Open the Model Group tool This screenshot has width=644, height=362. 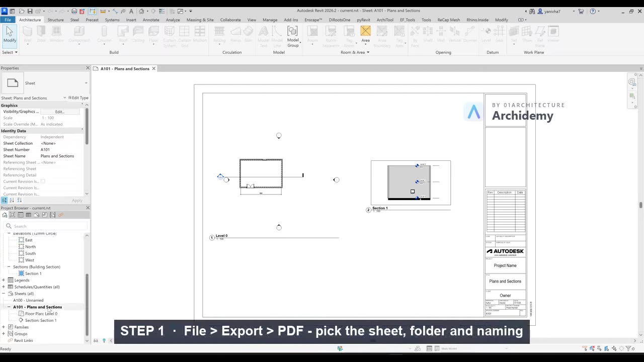[293, 36]
